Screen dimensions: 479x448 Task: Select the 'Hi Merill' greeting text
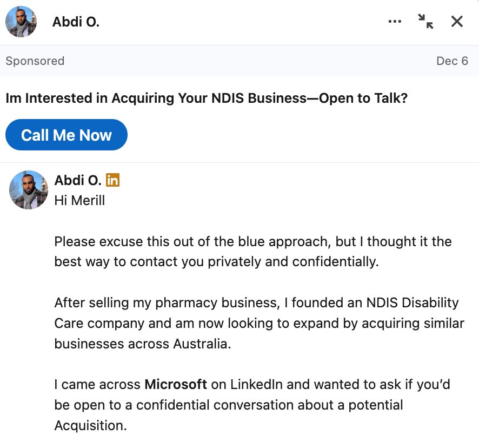click(78, 200)
